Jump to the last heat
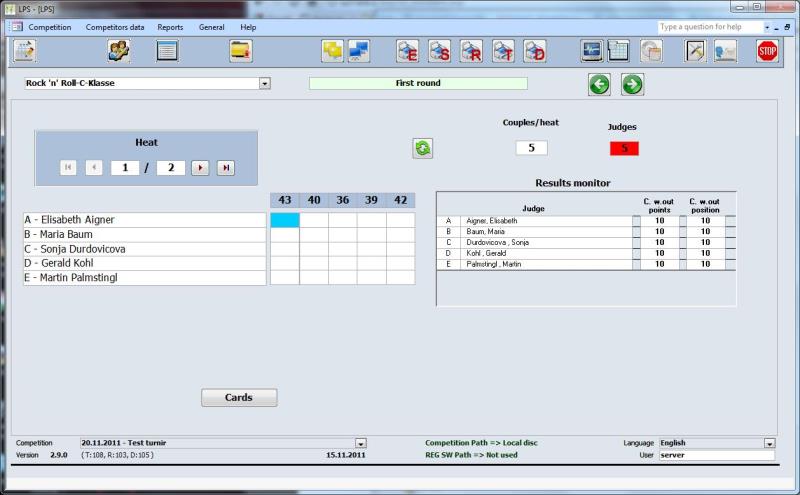 coord(225,168)
